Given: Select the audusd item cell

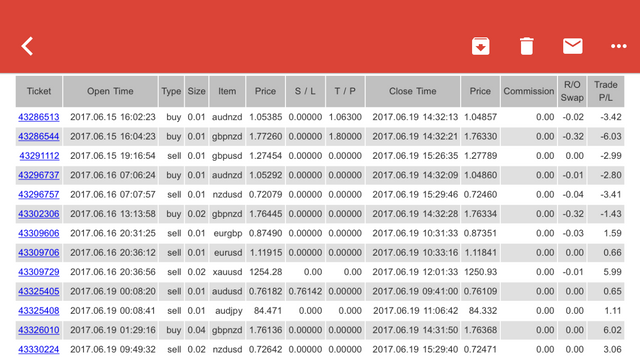Looking at the screenshot, I should point(227,291).
